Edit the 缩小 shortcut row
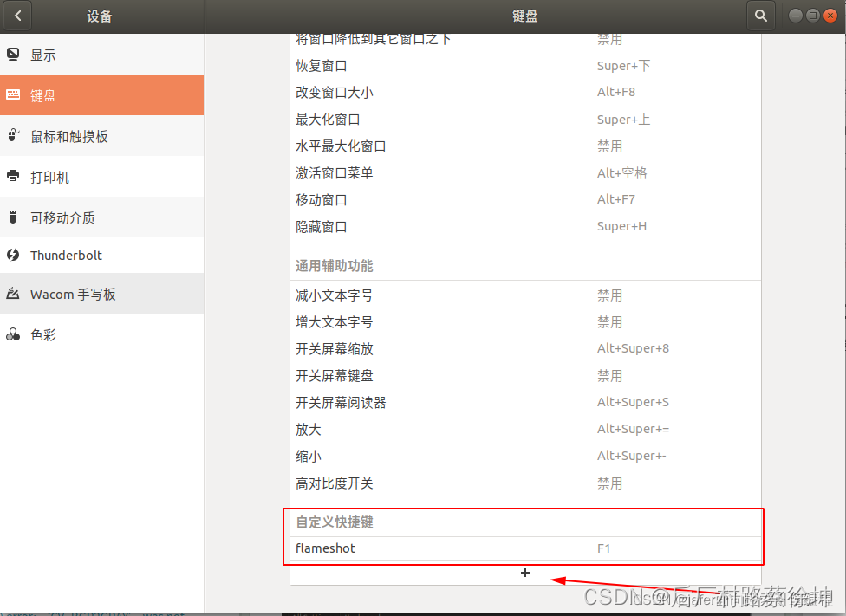 click(525, 457)
